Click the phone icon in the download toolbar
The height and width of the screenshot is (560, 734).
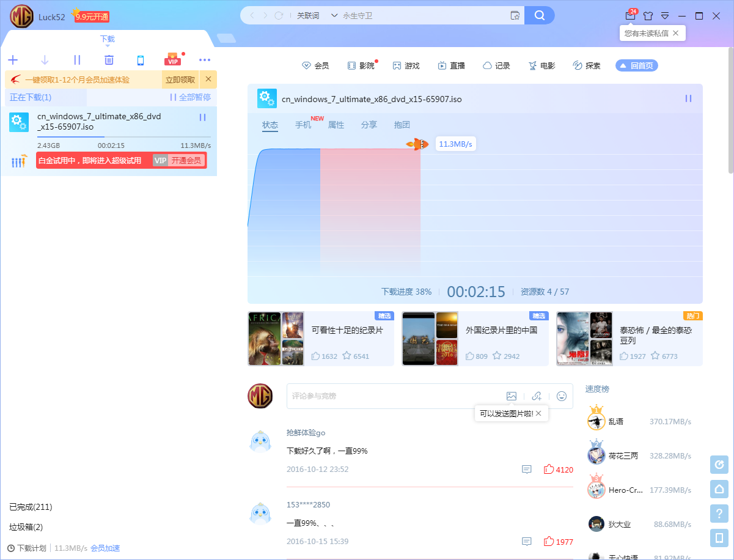coord(141,60)
